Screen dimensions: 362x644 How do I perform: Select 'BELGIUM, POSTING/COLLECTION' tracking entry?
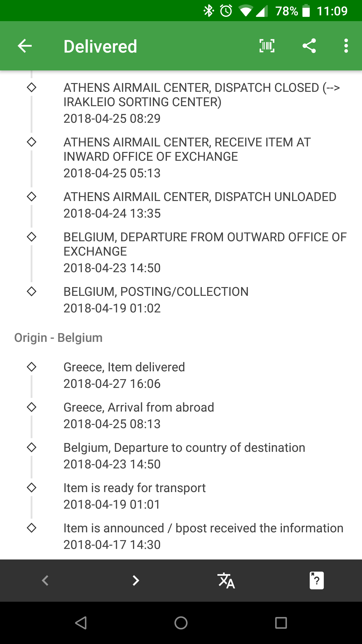point(156,299)
